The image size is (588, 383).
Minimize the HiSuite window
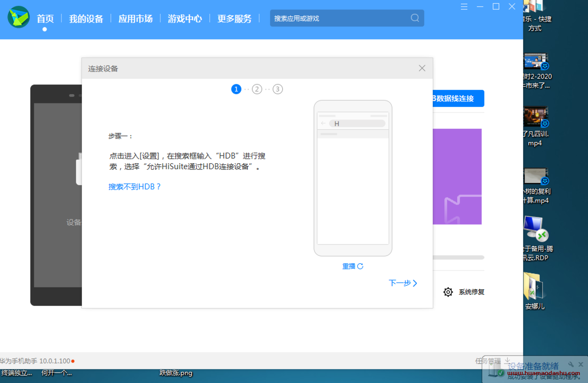[480, 7]
